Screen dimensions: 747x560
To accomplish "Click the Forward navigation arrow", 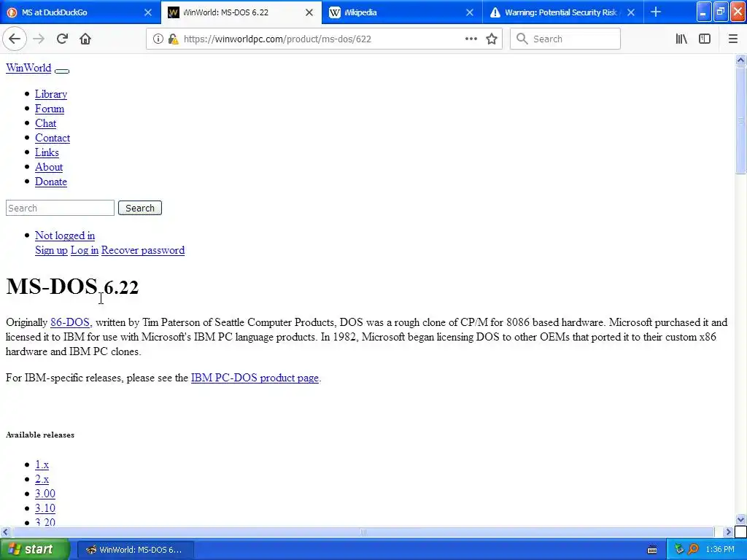I will 39,39.
